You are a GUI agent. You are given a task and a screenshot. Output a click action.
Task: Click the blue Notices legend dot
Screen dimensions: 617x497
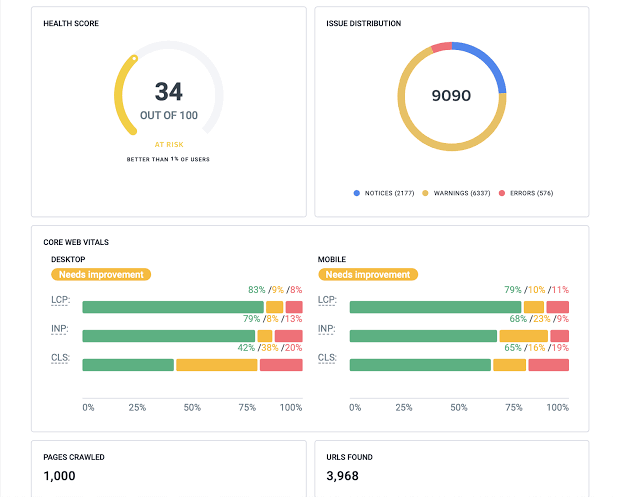point(357,192)
